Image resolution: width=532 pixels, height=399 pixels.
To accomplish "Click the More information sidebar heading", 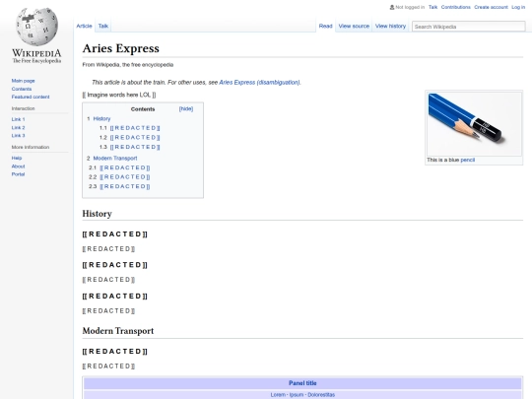I will [x=31, y=147].
